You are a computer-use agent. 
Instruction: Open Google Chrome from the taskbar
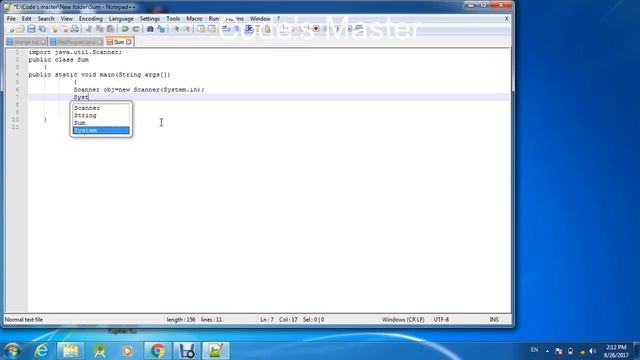pos(158,351)
